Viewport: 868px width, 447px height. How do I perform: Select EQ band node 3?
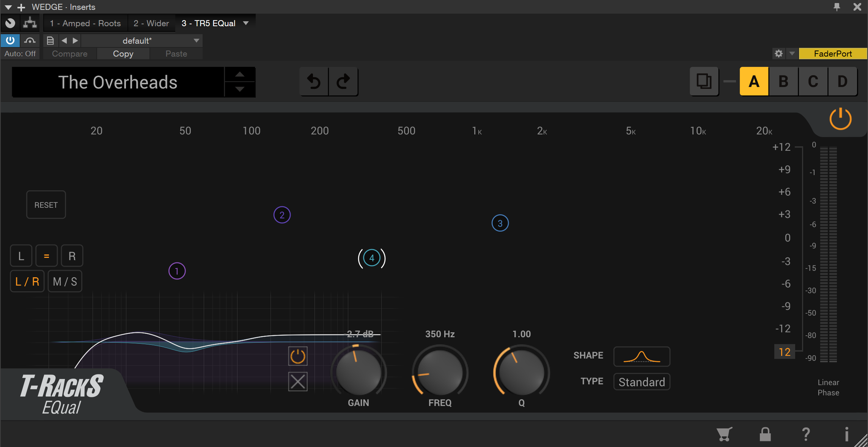(x=500, y=223)
